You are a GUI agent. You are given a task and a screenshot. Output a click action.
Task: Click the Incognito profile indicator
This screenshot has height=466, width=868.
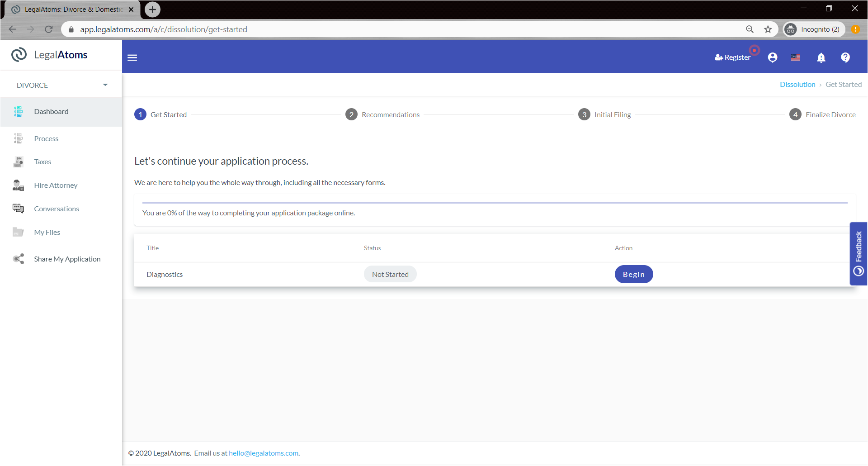point(814,29)
